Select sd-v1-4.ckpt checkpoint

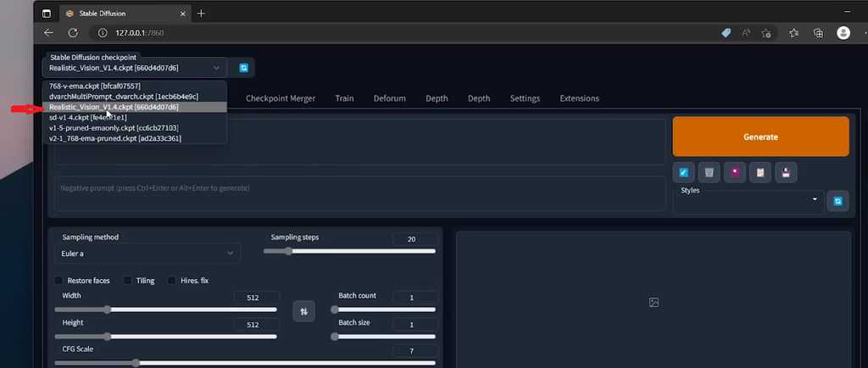pos(135,117)
